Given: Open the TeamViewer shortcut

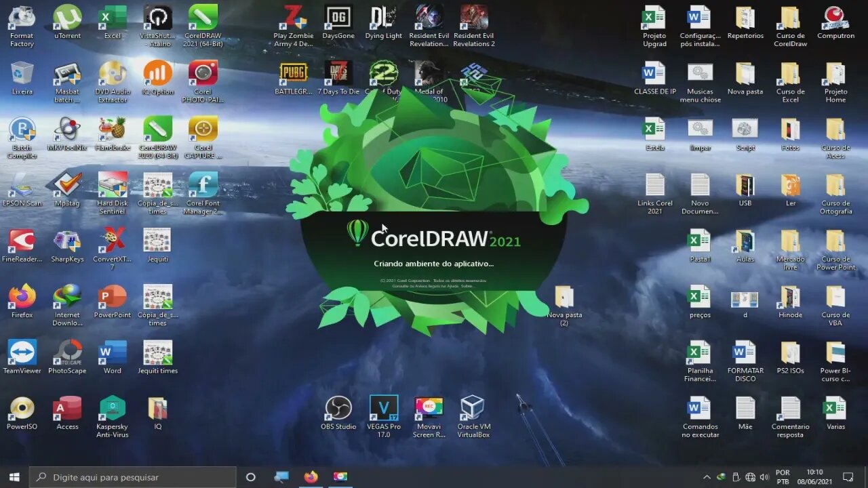Looking at the screenshot, I should click(22, 357).
